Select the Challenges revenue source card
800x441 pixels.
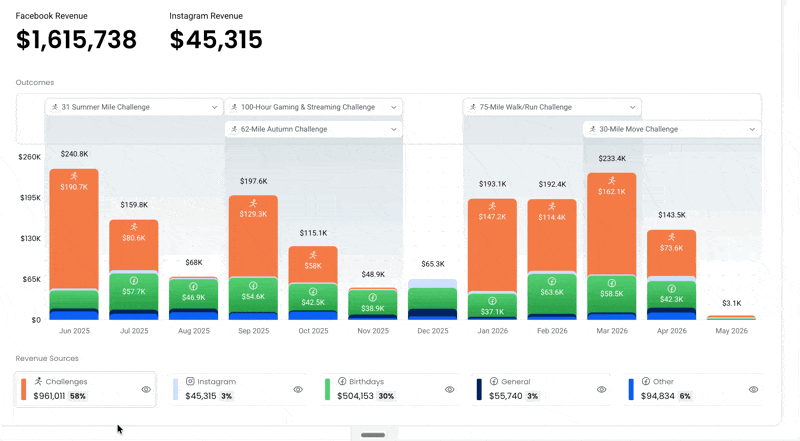pos(85,389)
